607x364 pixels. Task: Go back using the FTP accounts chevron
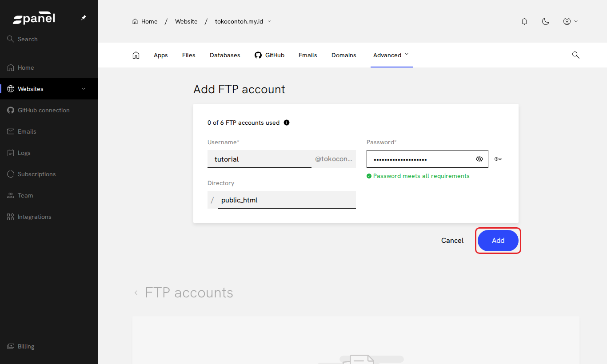coord(136,293)
